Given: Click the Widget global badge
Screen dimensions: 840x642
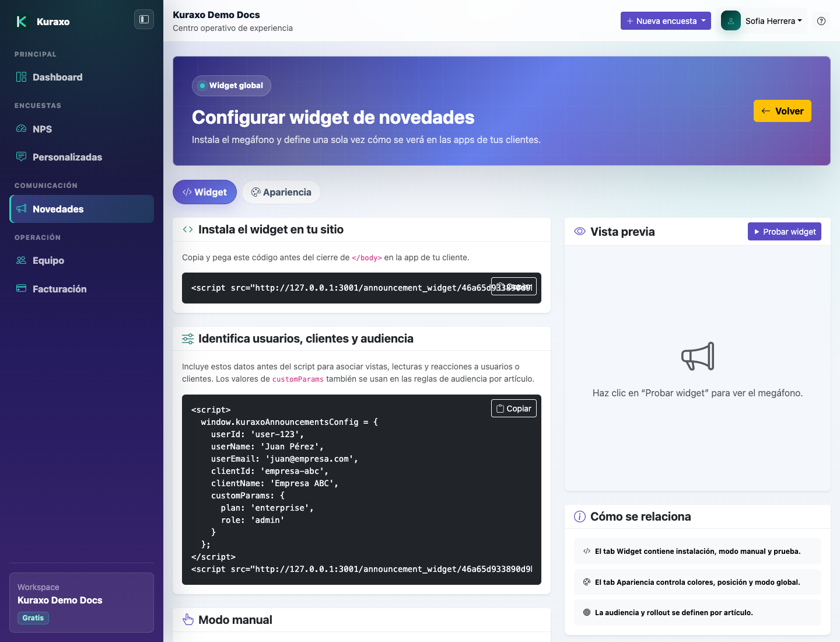Looking at the screenshot, I should (232, 85).
